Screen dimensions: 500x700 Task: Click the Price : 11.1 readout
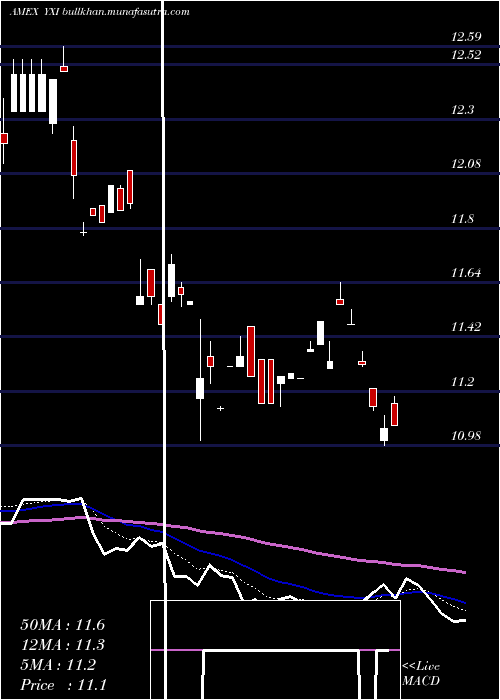(63, 685)
